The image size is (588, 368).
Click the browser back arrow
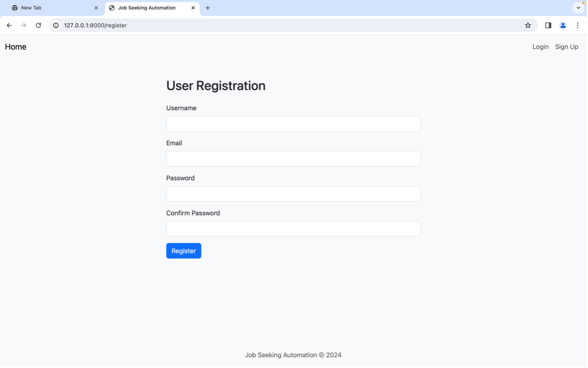[x=9, y=25]
